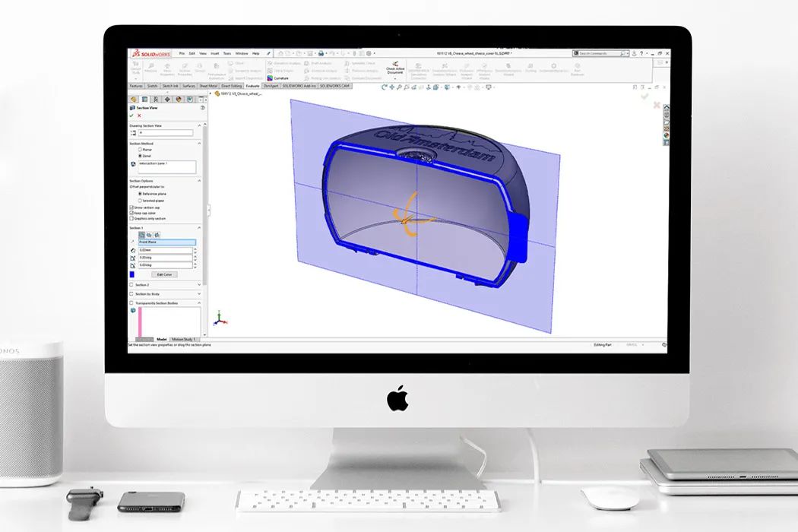Click the blue section color swatch
This screenshot has width=798, height=532.
pyautogui.click(x=131, y=274)
